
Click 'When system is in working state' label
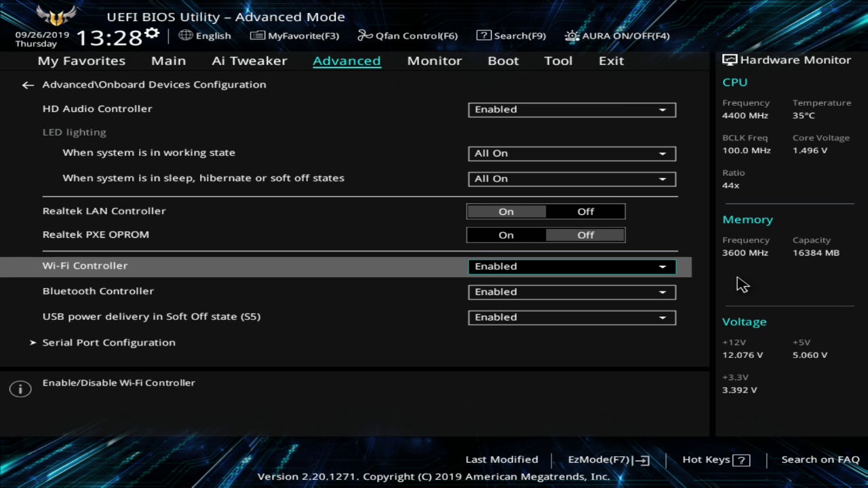149,152
